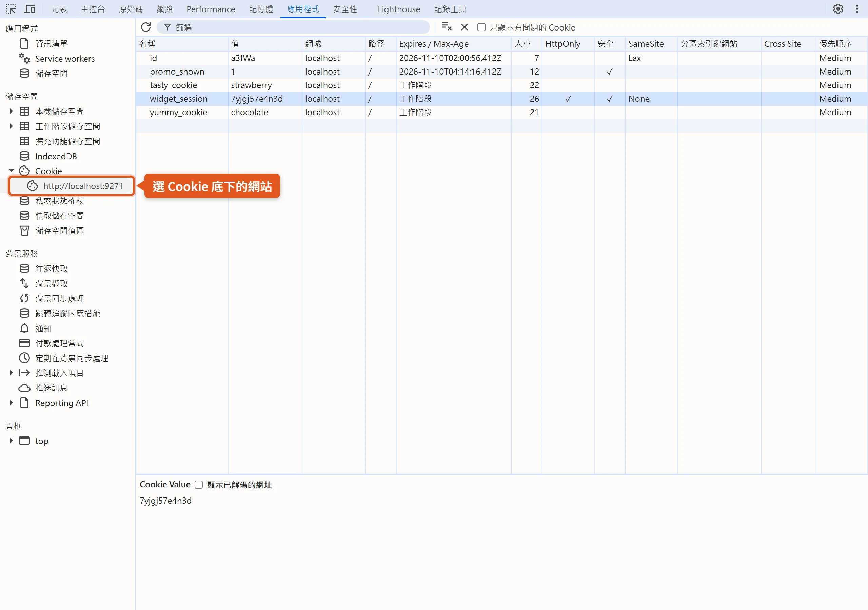Viewport: 868px width, 610px height.
Task: Select 通知 under background services
Action: (x=43, y=328)
